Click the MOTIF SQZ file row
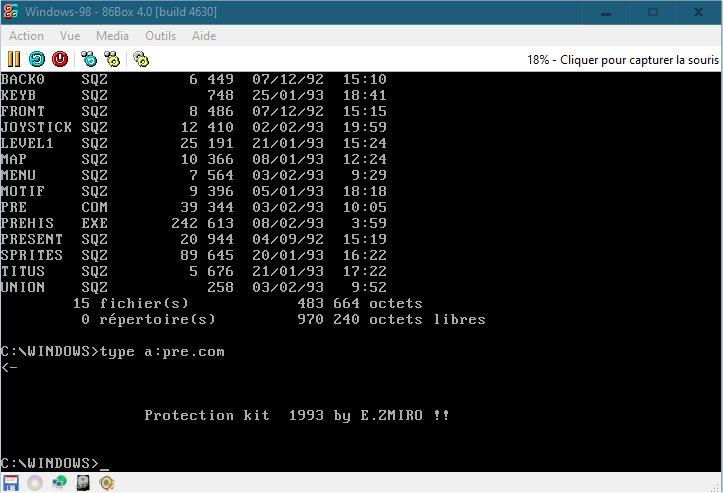 click(194, 191)
